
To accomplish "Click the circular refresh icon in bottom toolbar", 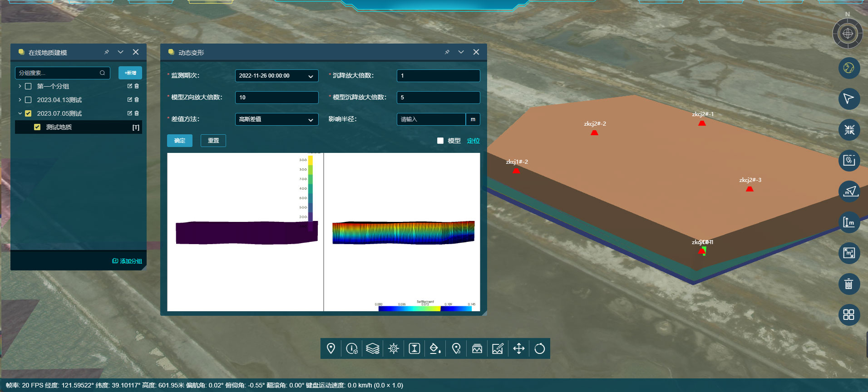I will (539, 348).
